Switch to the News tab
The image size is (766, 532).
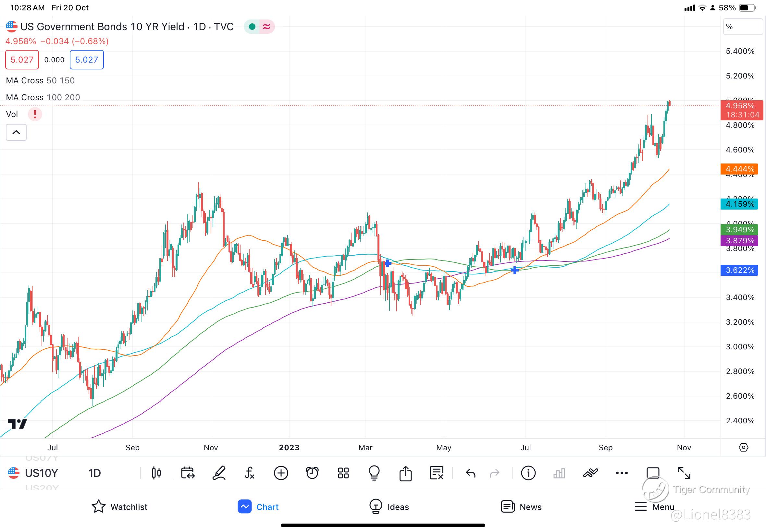pyautogui.click(x=521, y=507)
